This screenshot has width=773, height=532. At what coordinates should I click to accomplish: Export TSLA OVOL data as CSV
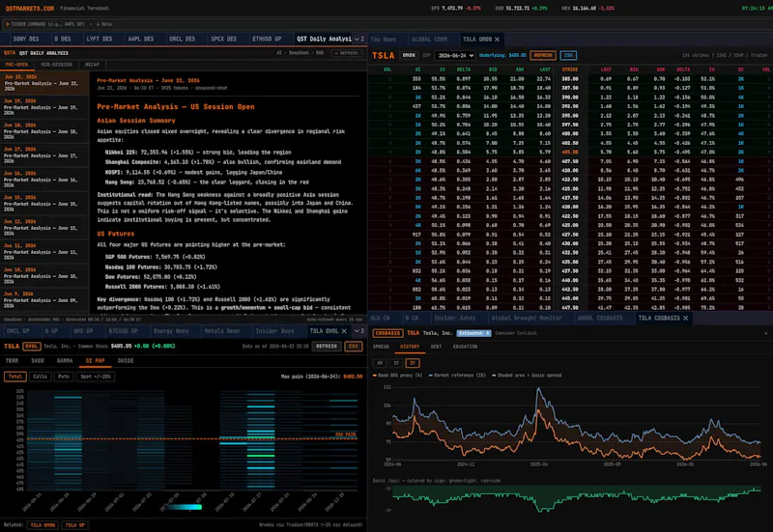pos(353,347)
